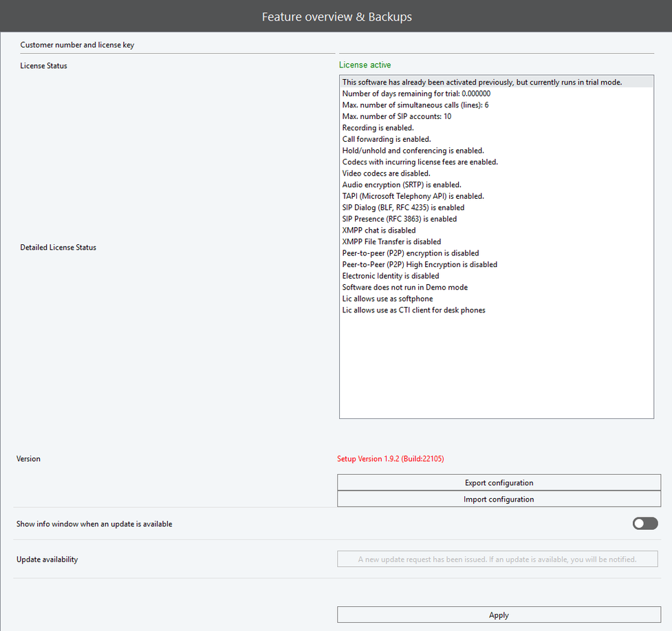672x631 pixels.
Task: Click 'Show info window when an update is available' label
Action: (x=94, y=524)
